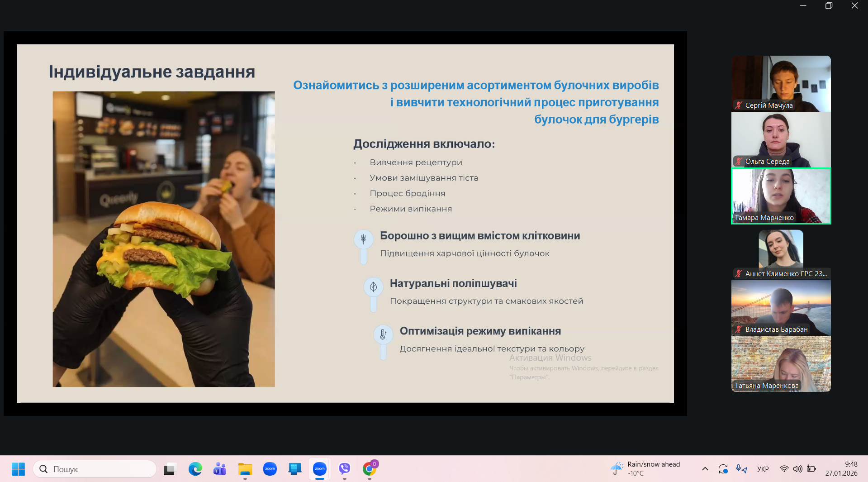This screenshot has width=868, height=482.
Task: Select Татьяна Маренкова's video tile
Action: 781,363
